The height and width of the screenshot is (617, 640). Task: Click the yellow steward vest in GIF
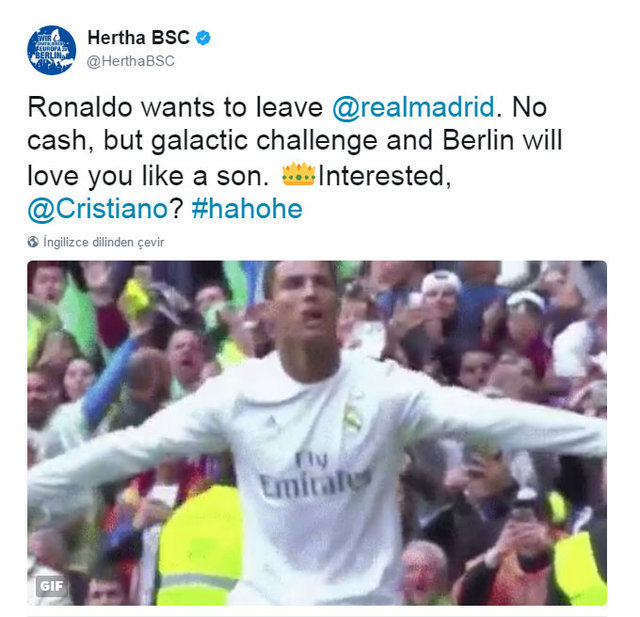point(199,546)
